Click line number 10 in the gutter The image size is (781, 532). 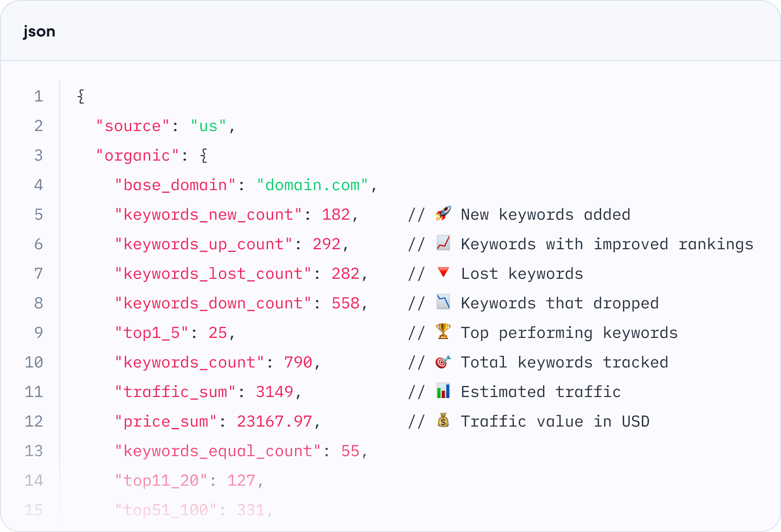34,363
